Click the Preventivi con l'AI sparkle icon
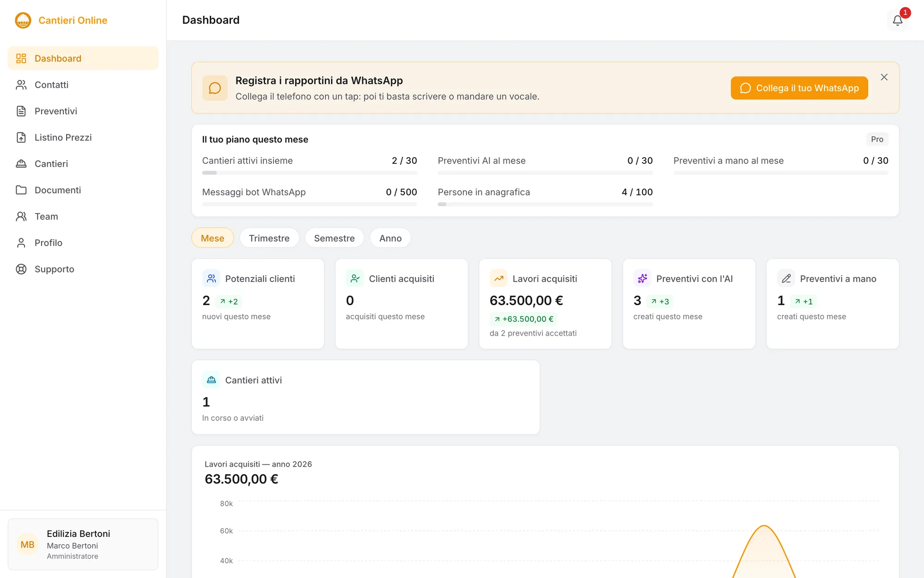The image size is (924, 578). (642, 278)
